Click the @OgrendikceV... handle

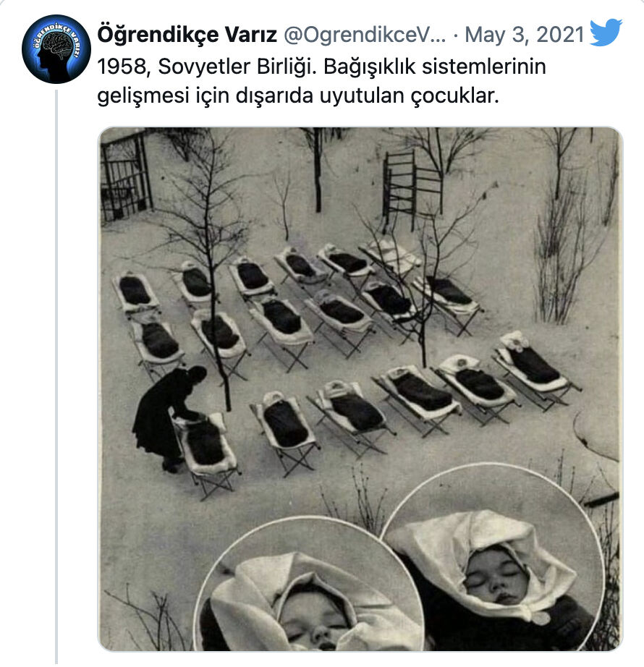click(365, 35)
